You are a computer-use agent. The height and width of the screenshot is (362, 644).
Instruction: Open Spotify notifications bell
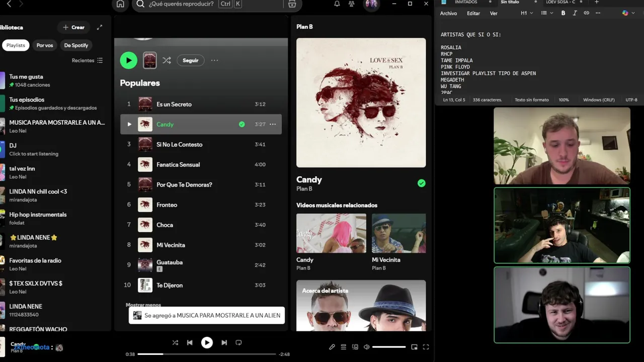tap(337, 4)
